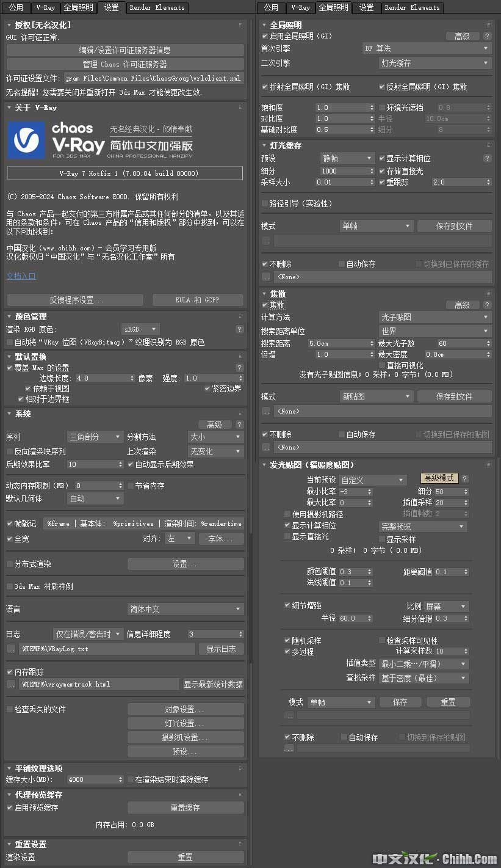Click the 许可证设置文件 path input field
The image size is (501, 868).
tap(154, 78)
